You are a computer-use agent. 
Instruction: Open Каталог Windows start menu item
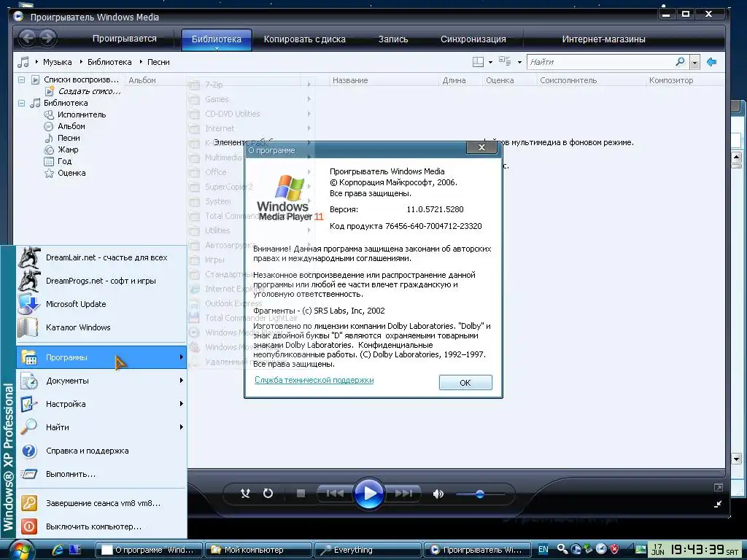(101, 327)
